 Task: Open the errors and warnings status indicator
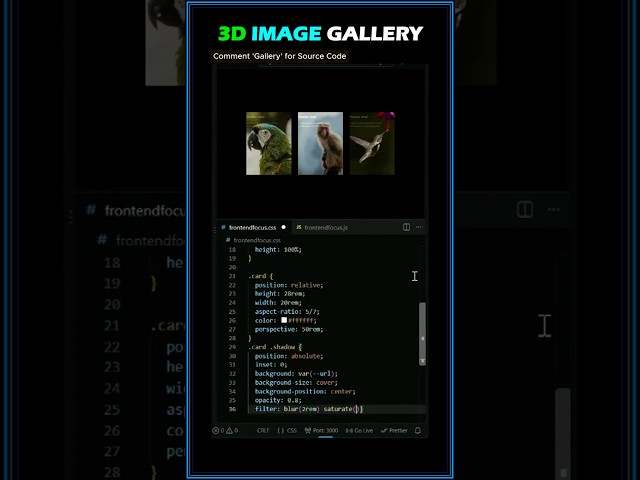click(x=225, y=430)
